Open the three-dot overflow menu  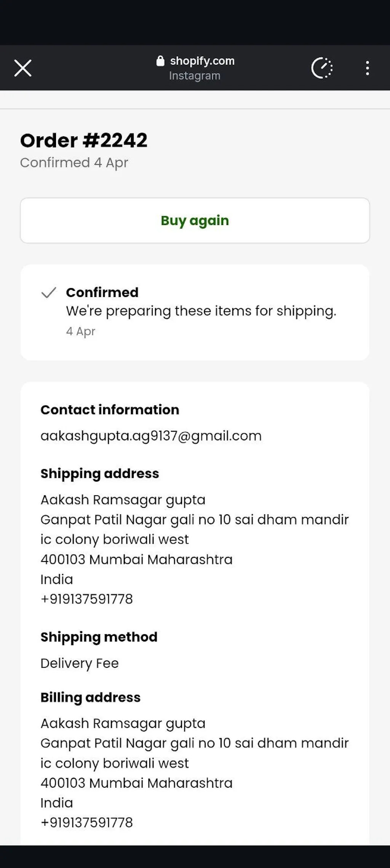[x=367, y=68]
